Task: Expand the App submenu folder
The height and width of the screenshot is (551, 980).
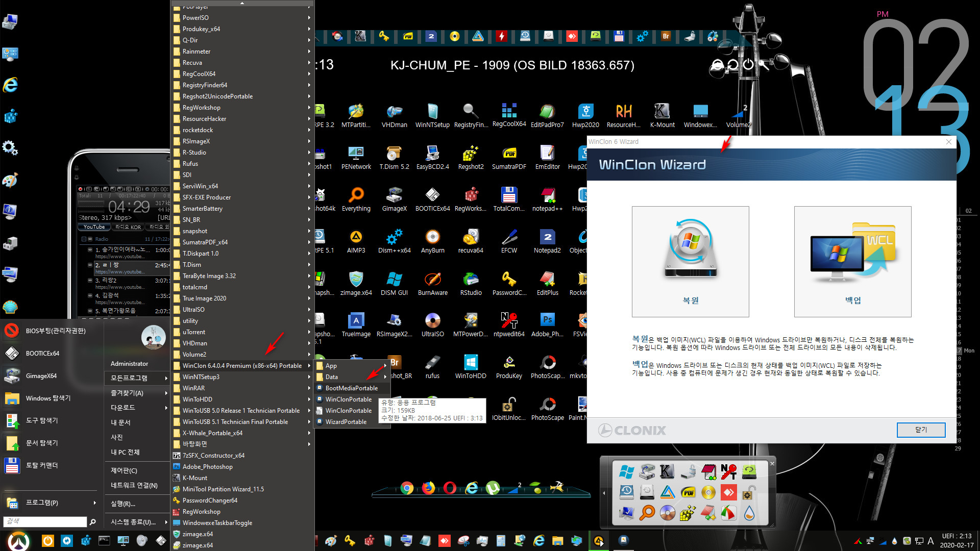Action: [x=352, y=365]
